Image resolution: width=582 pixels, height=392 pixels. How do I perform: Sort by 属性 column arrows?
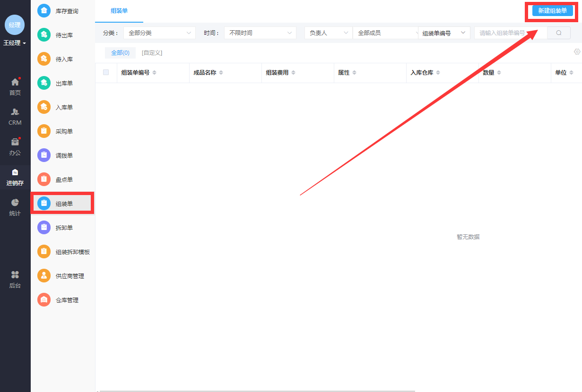click(354, 73)
